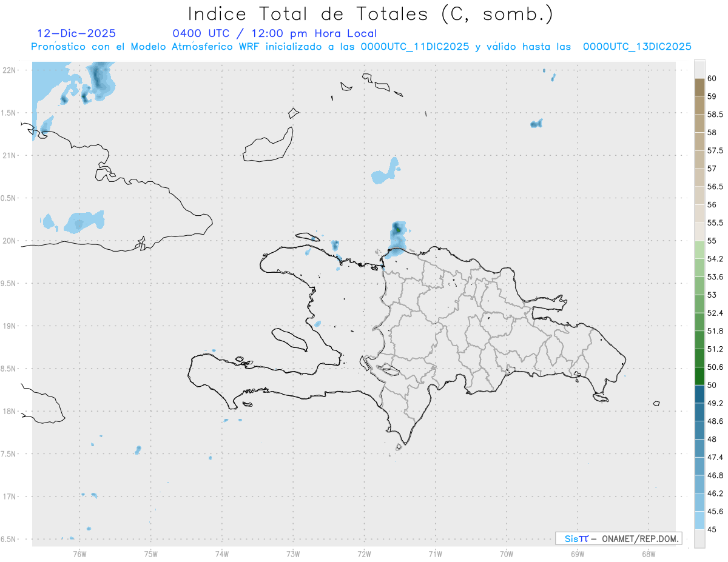728x562 pixels.
Task: Click the colorbar label '59'
Action: [x=712, y=96]
